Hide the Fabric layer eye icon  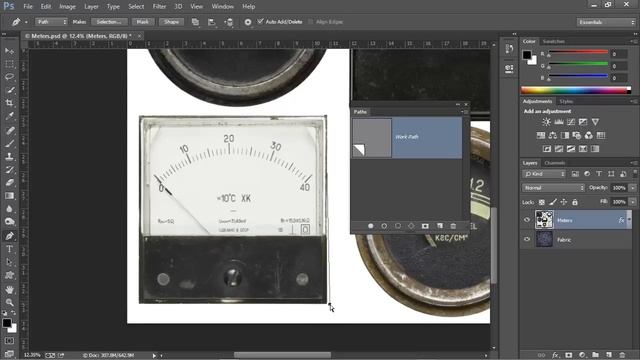[x=527, y=239]
